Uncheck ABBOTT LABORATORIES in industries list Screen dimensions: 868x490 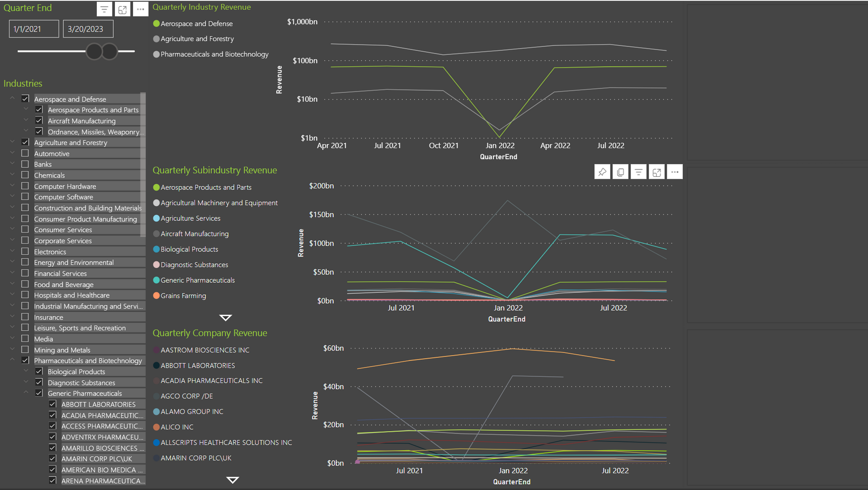coord(52,404)
